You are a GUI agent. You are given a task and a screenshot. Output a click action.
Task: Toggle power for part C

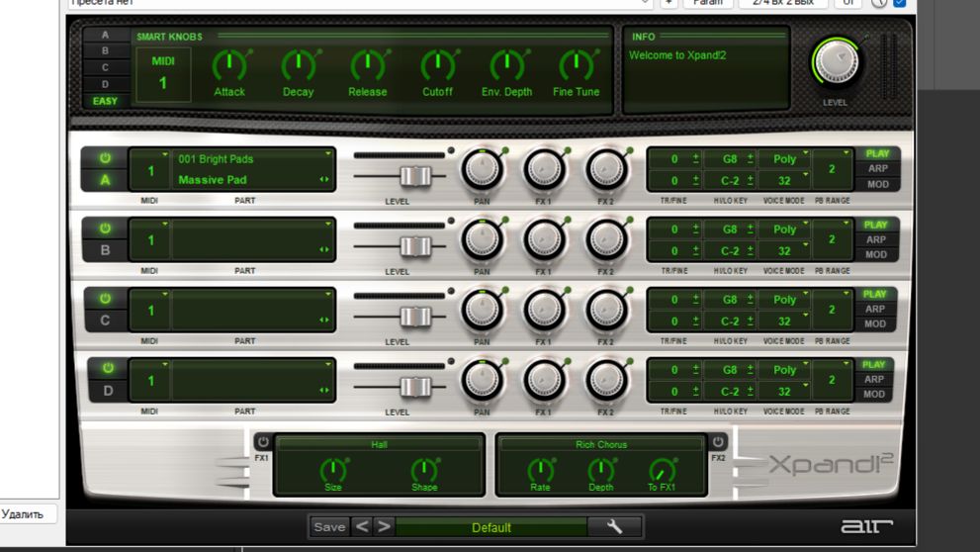click(105, 299)
